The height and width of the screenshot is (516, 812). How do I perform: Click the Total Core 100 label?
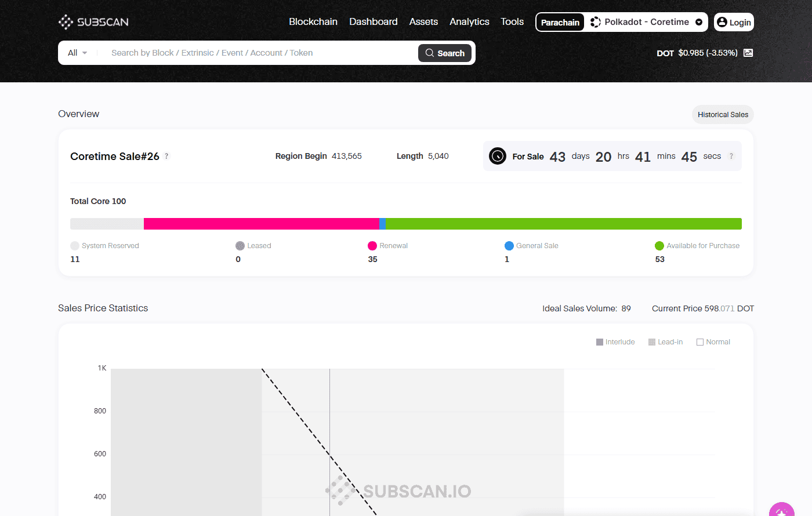[x=98, y=201]
